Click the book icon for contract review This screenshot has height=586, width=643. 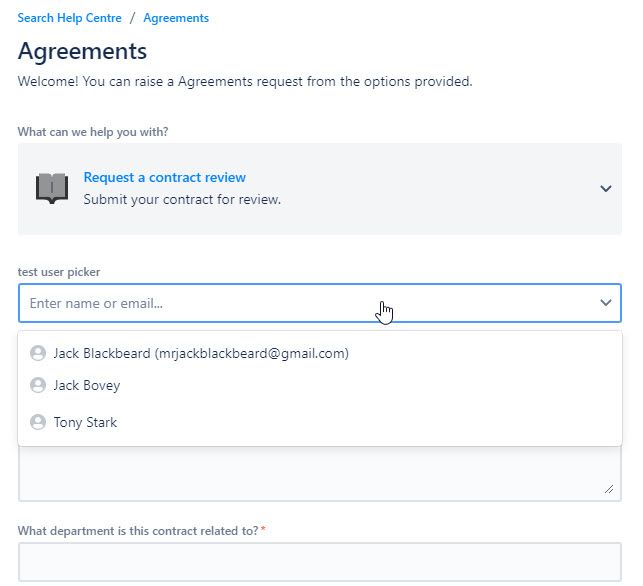point(52,188)
